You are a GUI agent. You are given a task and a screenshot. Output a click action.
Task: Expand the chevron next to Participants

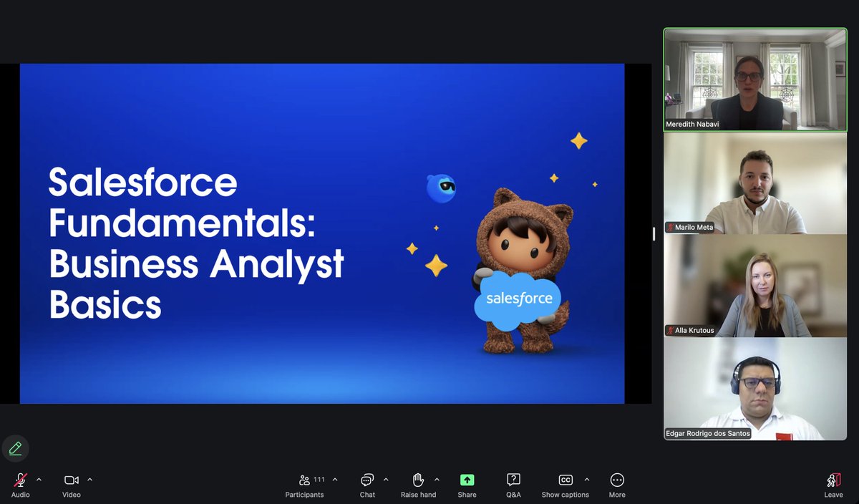point(335,480)
